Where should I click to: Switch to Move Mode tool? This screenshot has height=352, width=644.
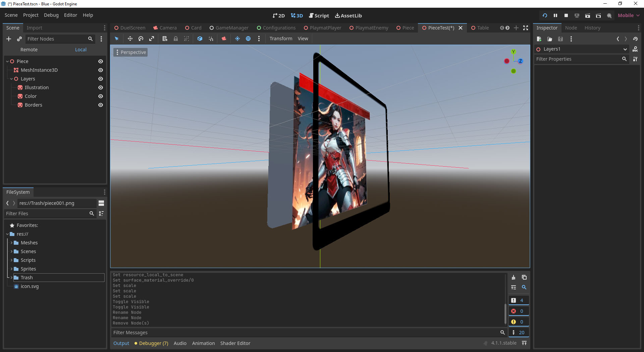click(x=130, y=39)
